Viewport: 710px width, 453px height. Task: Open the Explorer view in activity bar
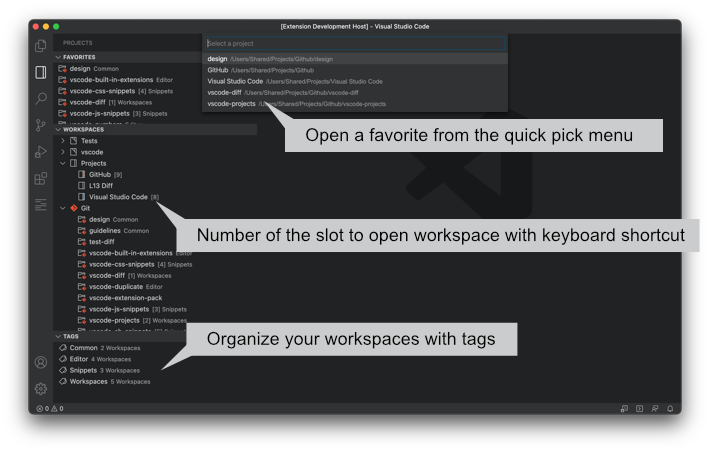[x=41, y=46]
